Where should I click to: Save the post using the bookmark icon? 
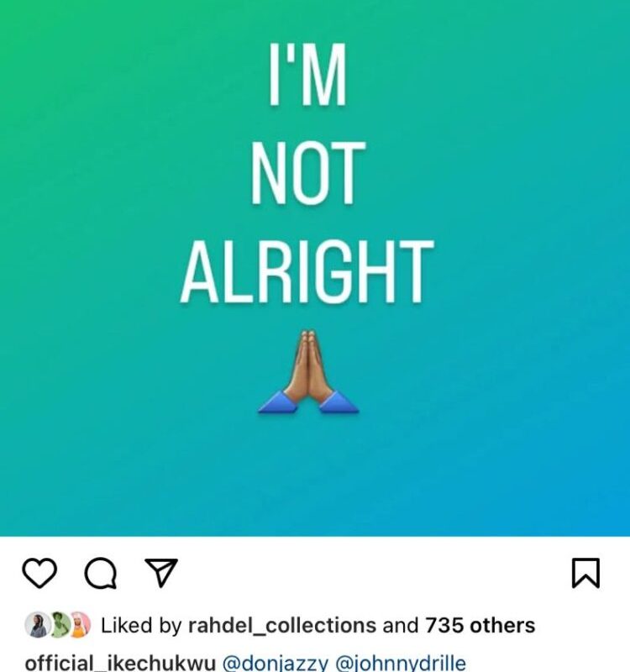[585, 573]
